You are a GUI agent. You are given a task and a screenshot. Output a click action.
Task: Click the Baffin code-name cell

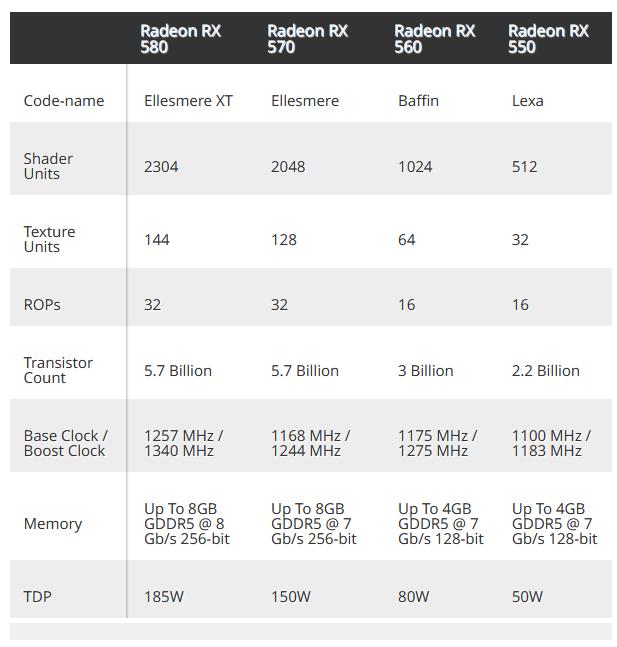(x=418, y=101)
